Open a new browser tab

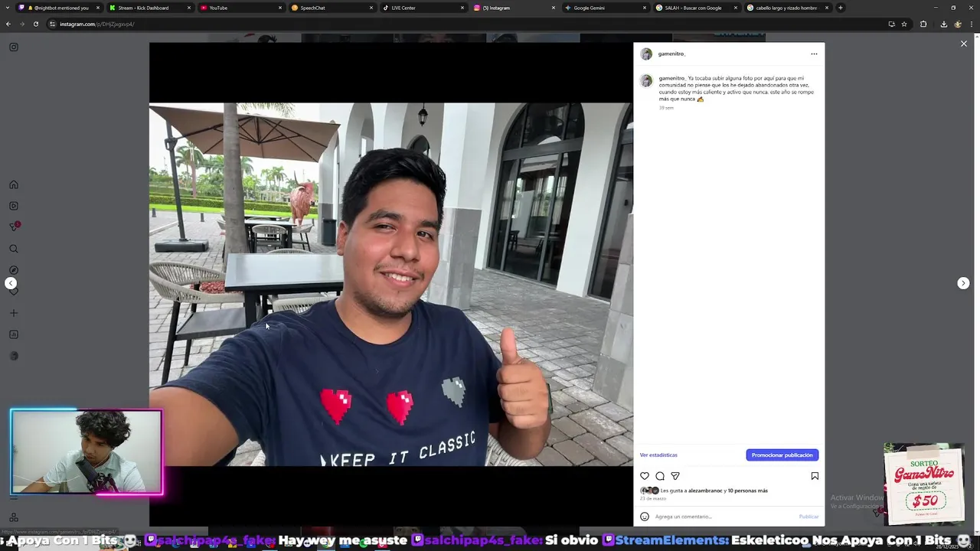click(x=840, y=8)
